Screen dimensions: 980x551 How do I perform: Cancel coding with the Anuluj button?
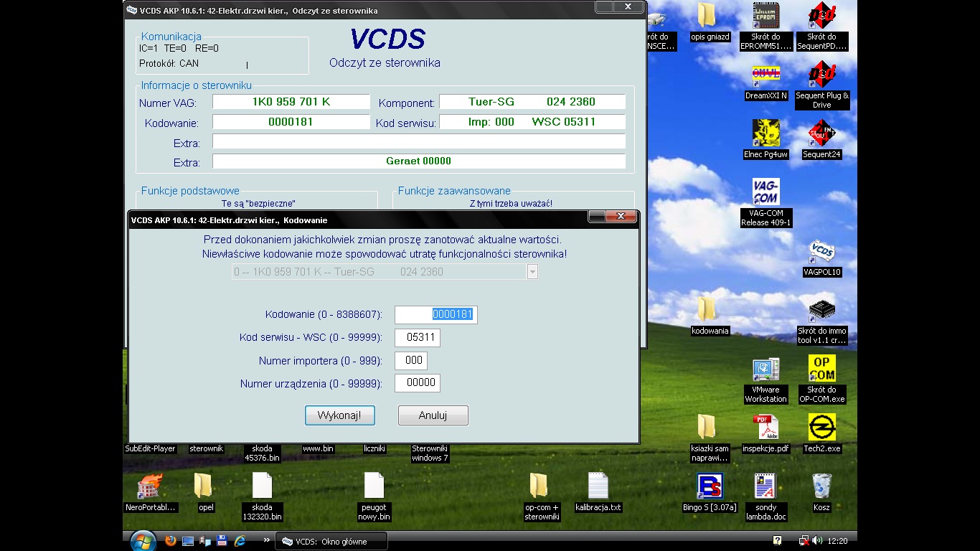click(x=433, y=415)
